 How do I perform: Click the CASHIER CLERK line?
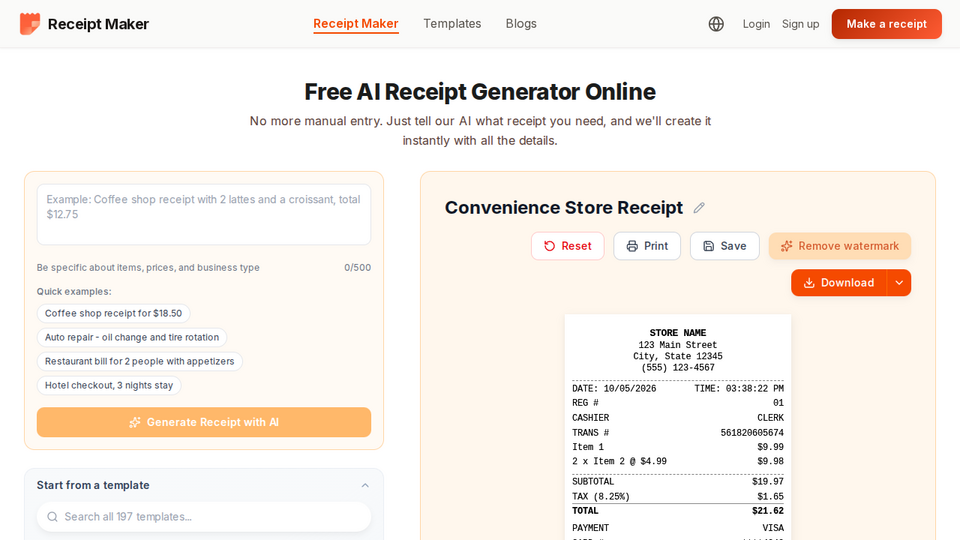(678, 418)
